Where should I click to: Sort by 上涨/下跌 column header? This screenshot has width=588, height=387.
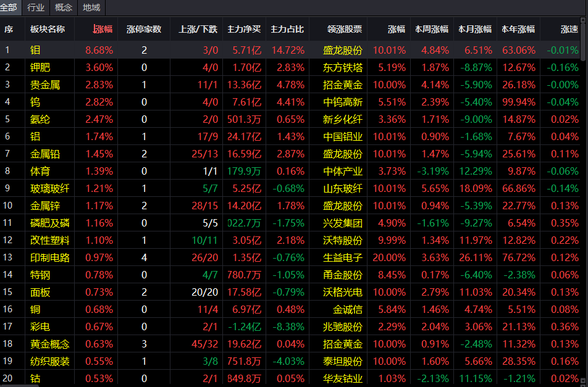(198, 29)
